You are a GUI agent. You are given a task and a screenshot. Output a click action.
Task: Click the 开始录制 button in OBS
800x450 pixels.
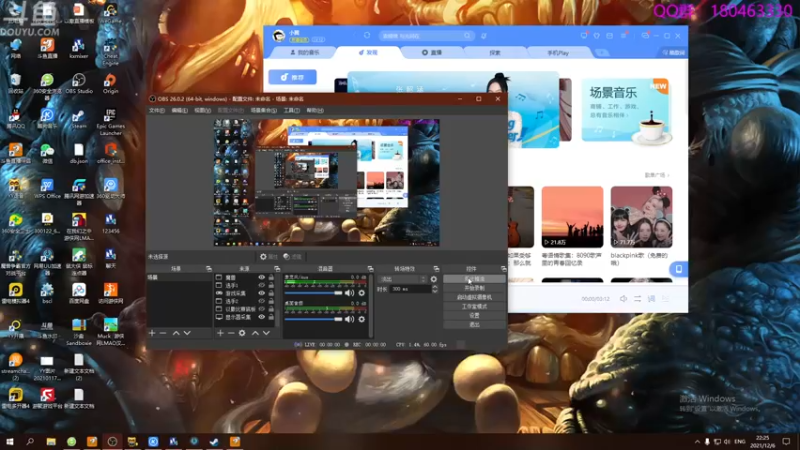coord(474,288)
